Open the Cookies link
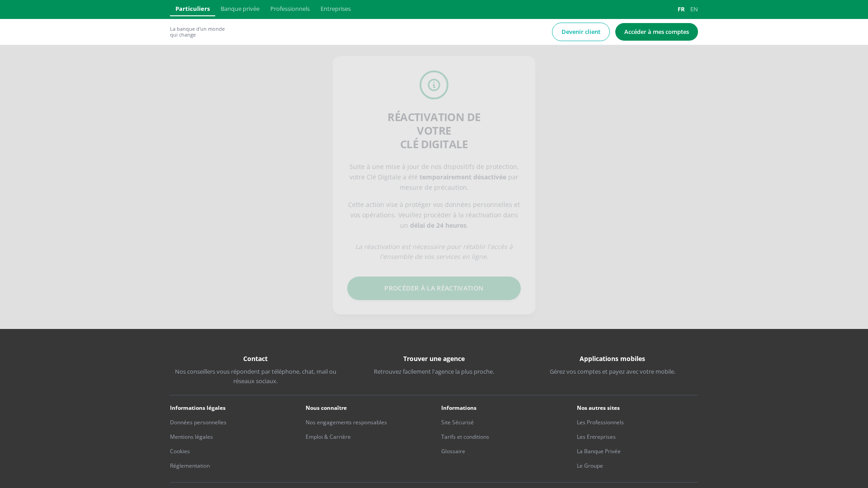The image size is (868, 488). pos(180,451)
